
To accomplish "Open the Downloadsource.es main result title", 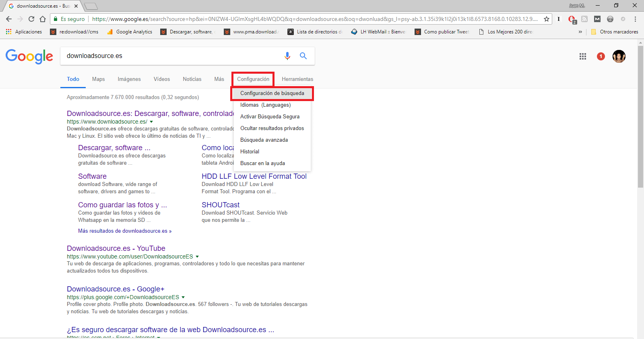I will click(x=150, y=114).
